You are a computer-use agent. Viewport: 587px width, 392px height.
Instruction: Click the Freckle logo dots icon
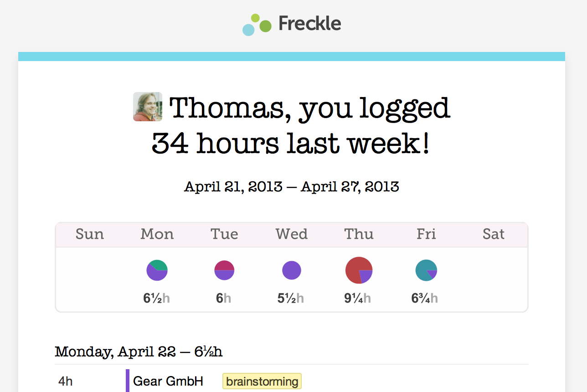(x=257, y=25)
